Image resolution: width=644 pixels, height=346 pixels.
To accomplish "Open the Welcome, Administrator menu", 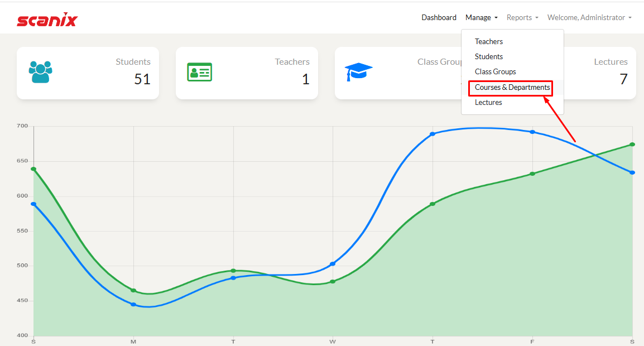I will click(589, 18).
